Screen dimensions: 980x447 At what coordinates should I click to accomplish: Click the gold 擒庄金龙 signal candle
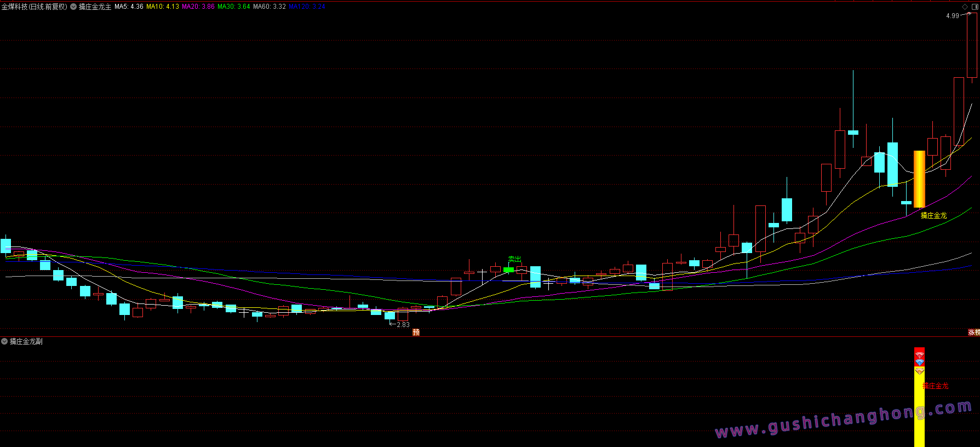click(x=919, y=179)
